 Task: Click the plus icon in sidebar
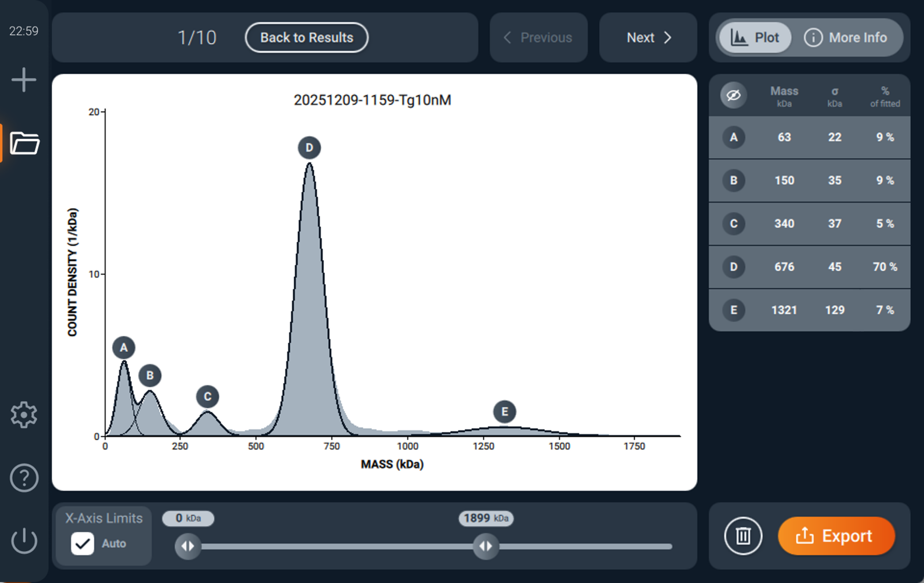point(24,80)
